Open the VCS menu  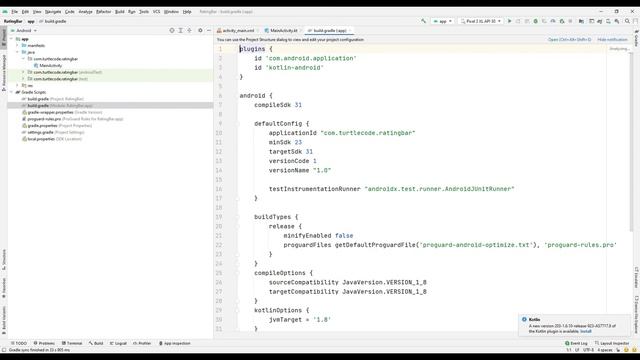click(x=156, y=11)
